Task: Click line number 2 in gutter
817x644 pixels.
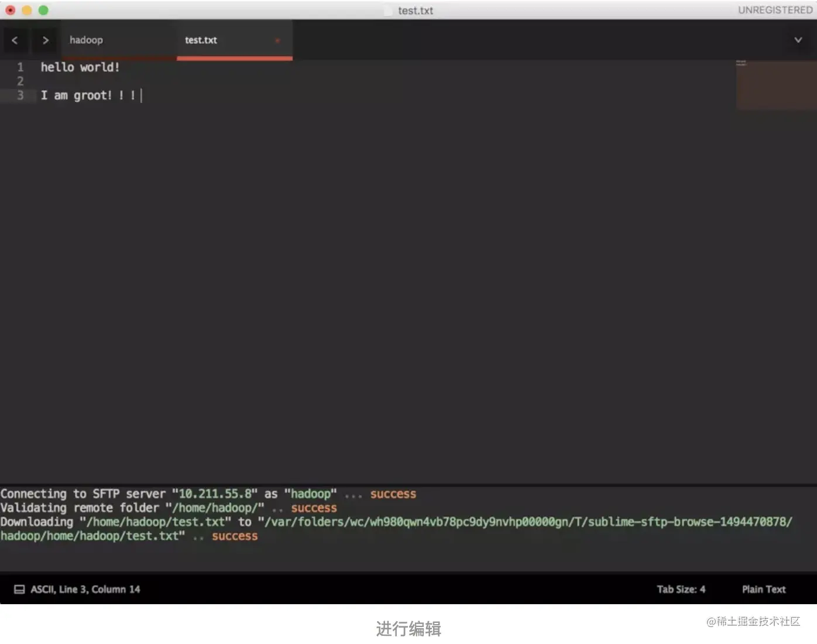Action: [x=20, y=81]
